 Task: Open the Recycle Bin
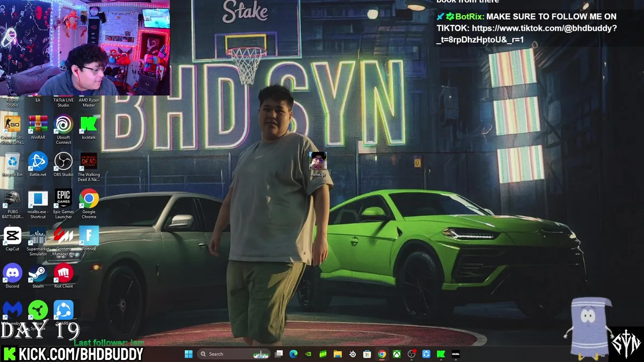point(13,165)
